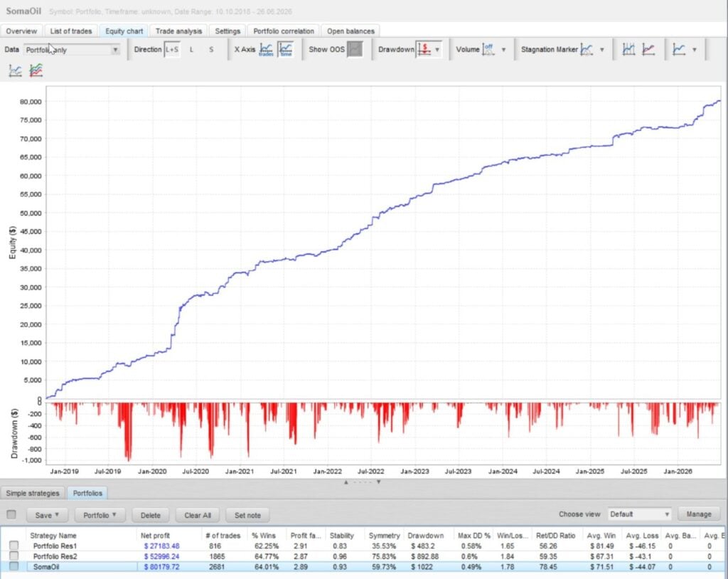Click the multi-colored lines chart icon under Data
This screenshot has width=728, height=579.
pyautogui.click(x=36, y=70)
